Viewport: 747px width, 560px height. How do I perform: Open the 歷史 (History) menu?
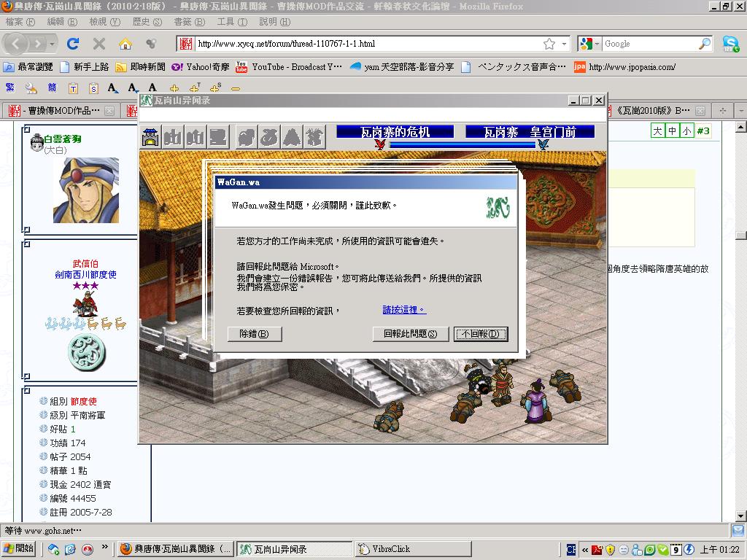point(147,22)
